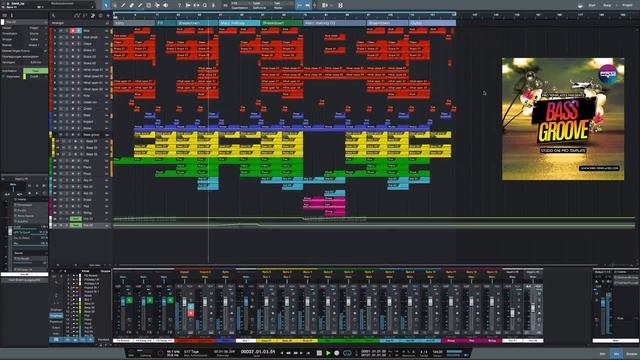640x360 pixels.
Task: Open the Edit view
Action: tap(602, 354)
